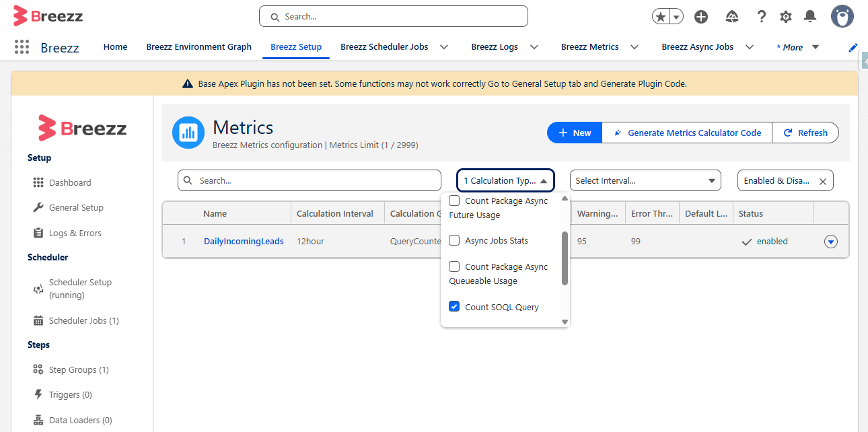This screenshot has width=868, height=432.
Task: Click the dropdown list scrollbar thumb
Action: coord(565,258)
